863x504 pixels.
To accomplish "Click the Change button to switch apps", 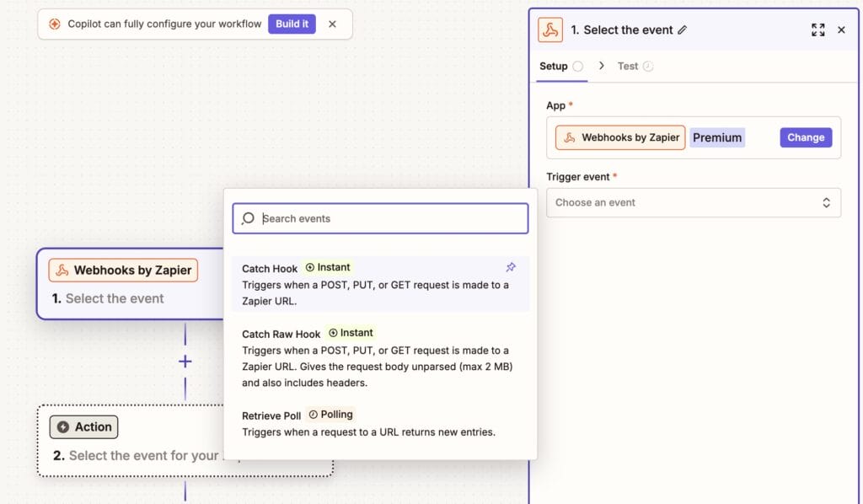I will tap(806, 137).
